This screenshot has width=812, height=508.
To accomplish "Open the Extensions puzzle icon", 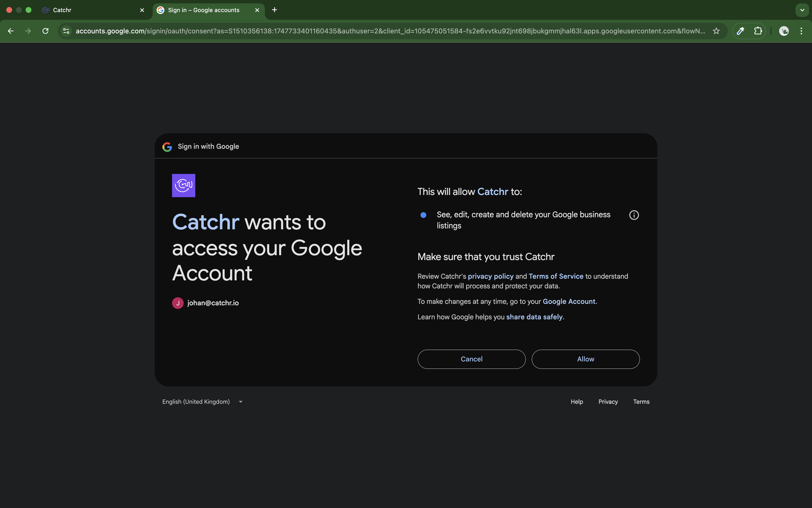I will pyautogui.click(x=758, y=31).
